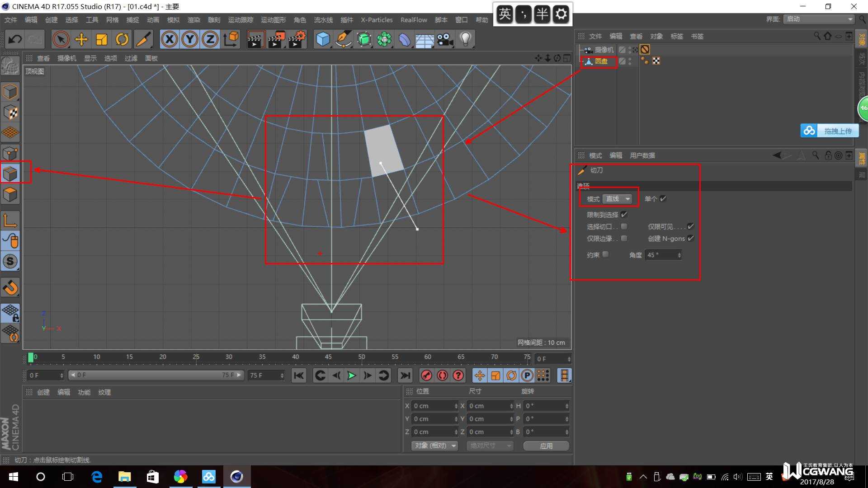Open the viewport 摄像机 menu
868x488 pixels.
click(67, 58)
